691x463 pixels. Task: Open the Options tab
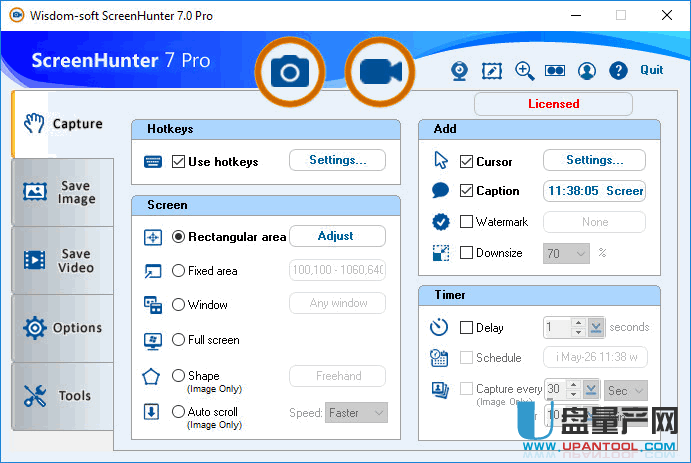pyautogui.click(x=62, y=328)
